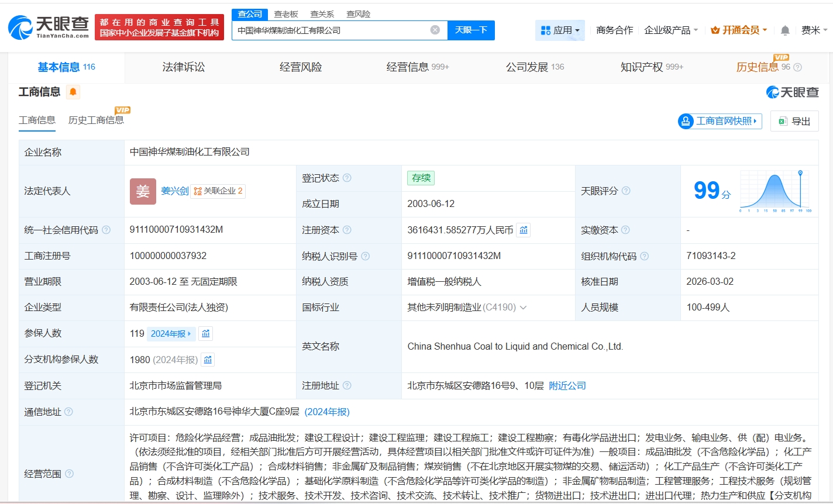
Task: Click chart icon next to 参保人数 2024年报
Action: [206, 334]
